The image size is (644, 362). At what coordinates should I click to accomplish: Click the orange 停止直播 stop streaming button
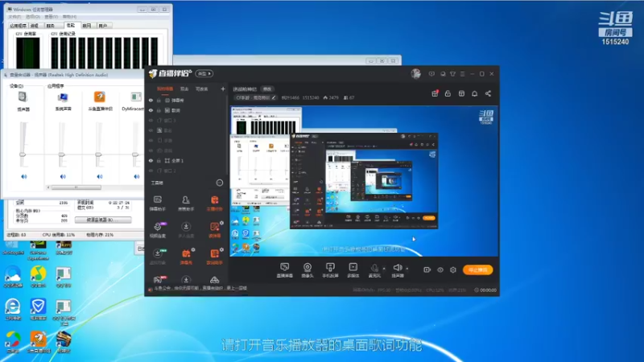coord(478,269)
